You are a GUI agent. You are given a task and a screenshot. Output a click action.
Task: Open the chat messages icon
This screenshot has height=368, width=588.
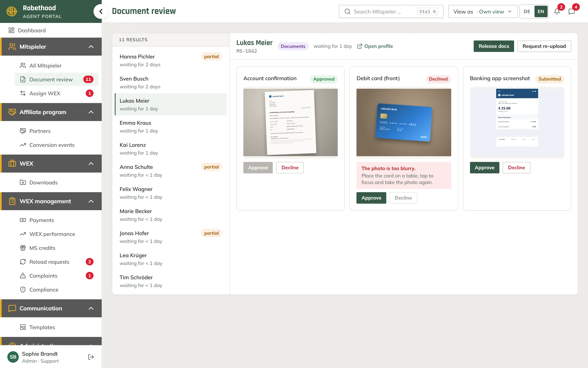pyautogui.click(x=571, y=11)
